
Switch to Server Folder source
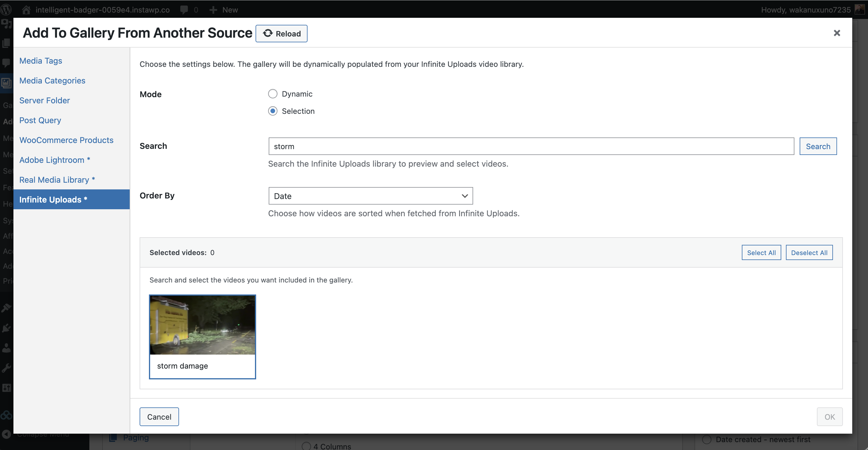(x=44, y=100)
